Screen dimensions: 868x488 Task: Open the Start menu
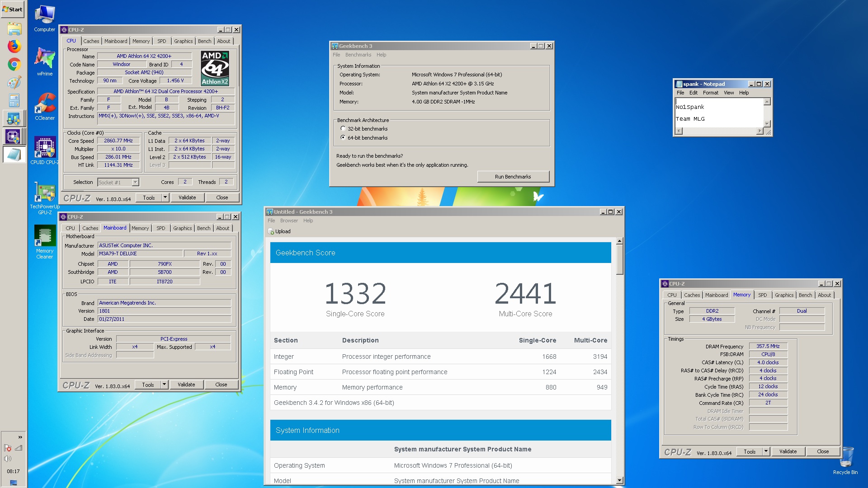(13, 9)
